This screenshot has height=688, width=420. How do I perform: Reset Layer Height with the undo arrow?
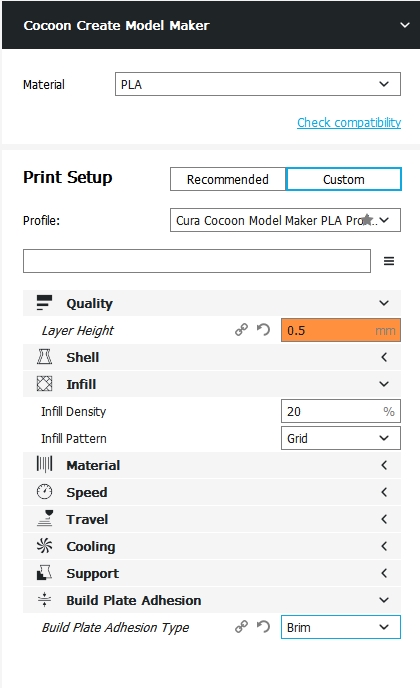[x=263, y=330]
